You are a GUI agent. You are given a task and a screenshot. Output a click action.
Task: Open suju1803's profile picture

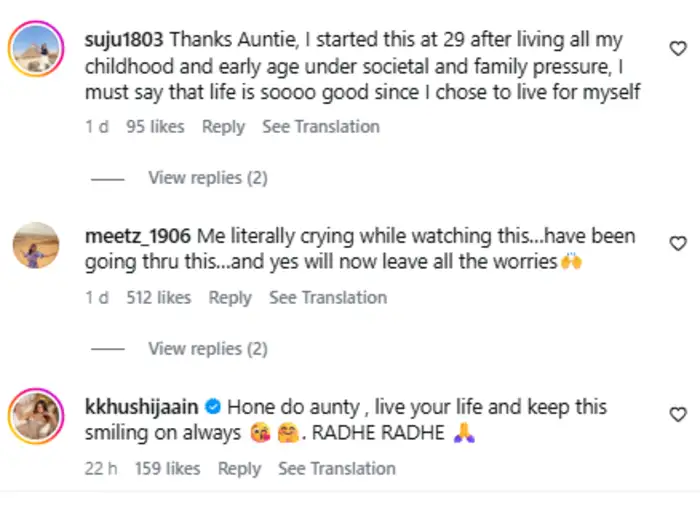tap(36, 48)
